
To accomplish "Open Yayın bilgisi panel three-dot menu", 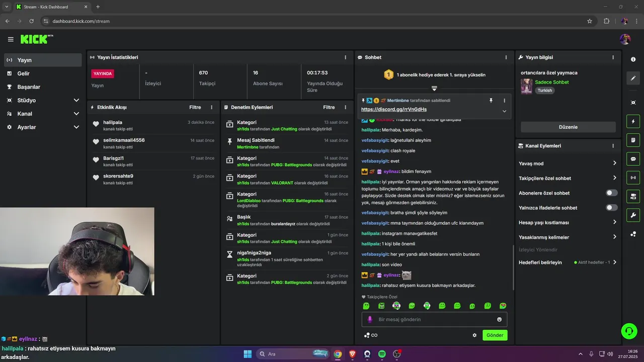I will coord(613,57).
